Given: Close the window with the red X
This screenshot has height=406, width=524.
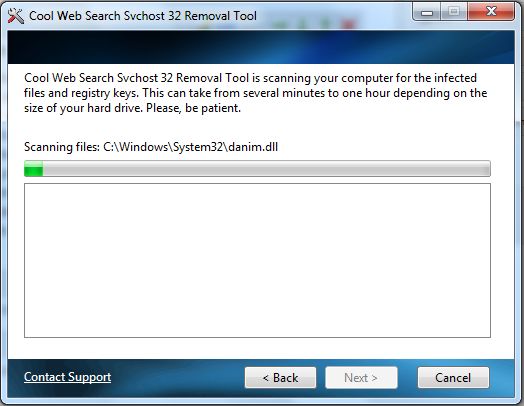Looking at the screenshot, I should click(x=491, y=12).
